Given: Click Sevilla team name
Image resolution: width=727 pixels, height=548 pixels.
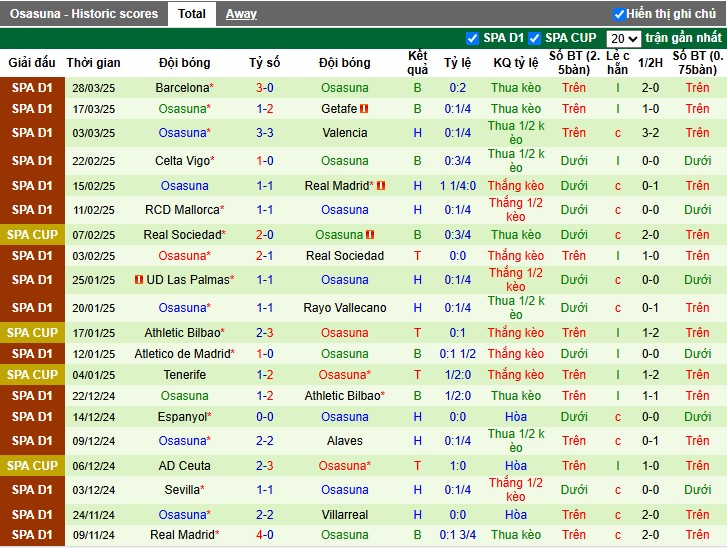Looking at the screenshot, I should [x=182, y=490].
